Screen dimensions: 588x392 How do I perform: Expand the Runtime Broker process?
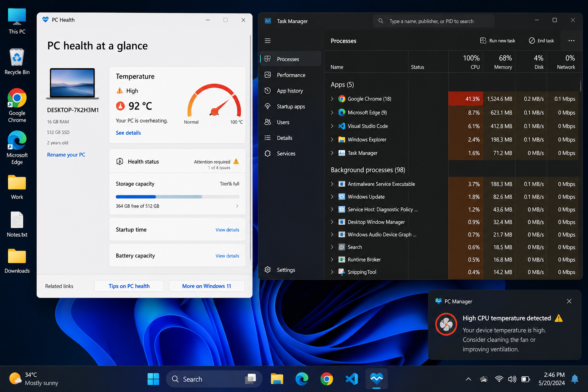point(332,260)
